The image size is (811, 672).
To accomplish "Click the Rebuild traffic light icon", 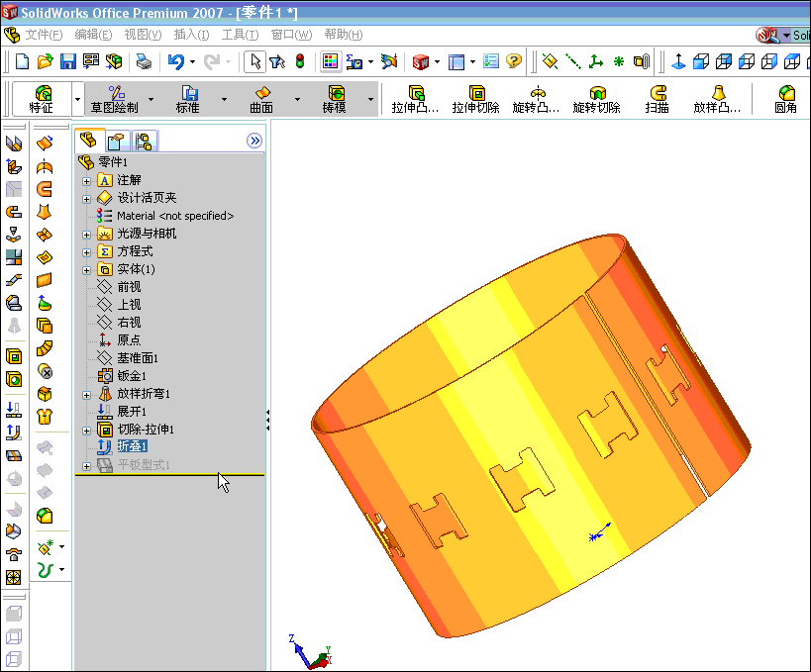I will click(300, 61).
